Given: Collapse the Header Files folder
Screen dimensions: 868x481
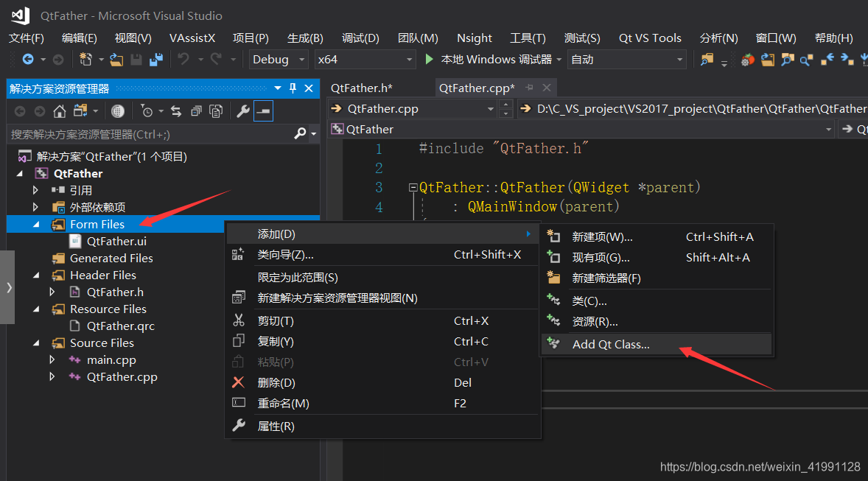Looking at the screenshot, I should coord(36,275).
